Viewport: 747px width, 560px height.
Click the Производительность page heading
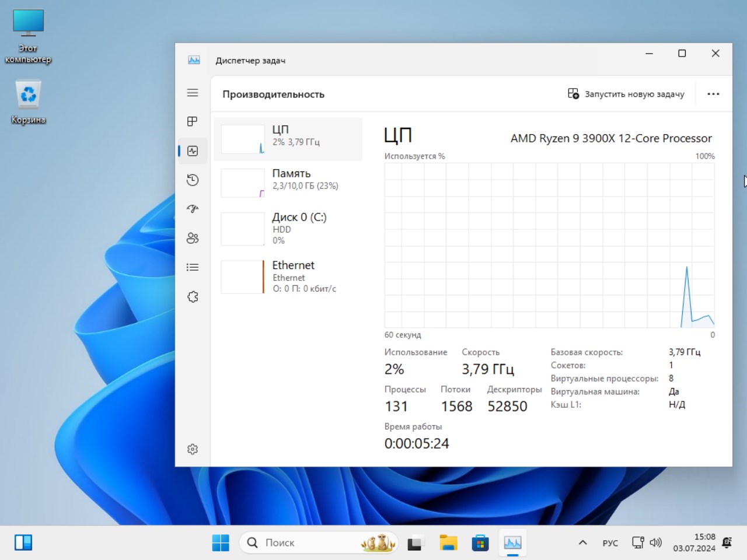pos(273,94)
